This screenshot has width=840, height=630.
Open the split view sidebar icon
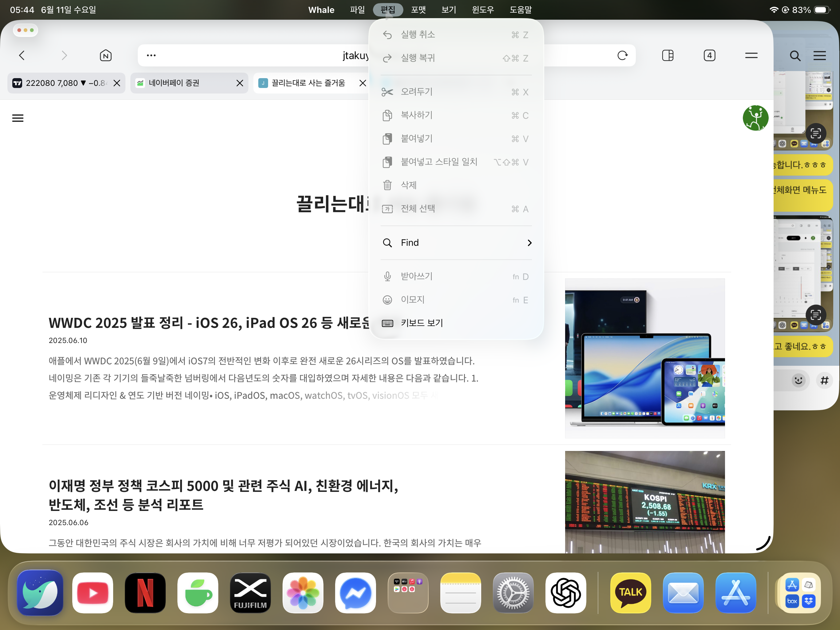(668, 55)
